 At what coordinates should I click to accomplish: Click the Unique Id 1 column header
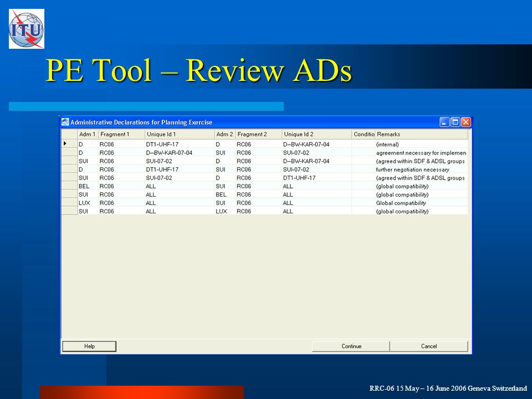[x=180, y=134]
